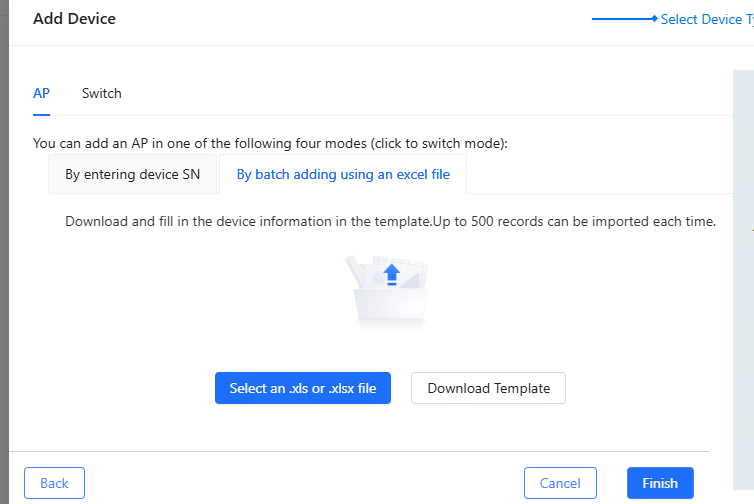754x504 pixels.
Task: Click the blue step progress line
Action: [x=620, y=19]
